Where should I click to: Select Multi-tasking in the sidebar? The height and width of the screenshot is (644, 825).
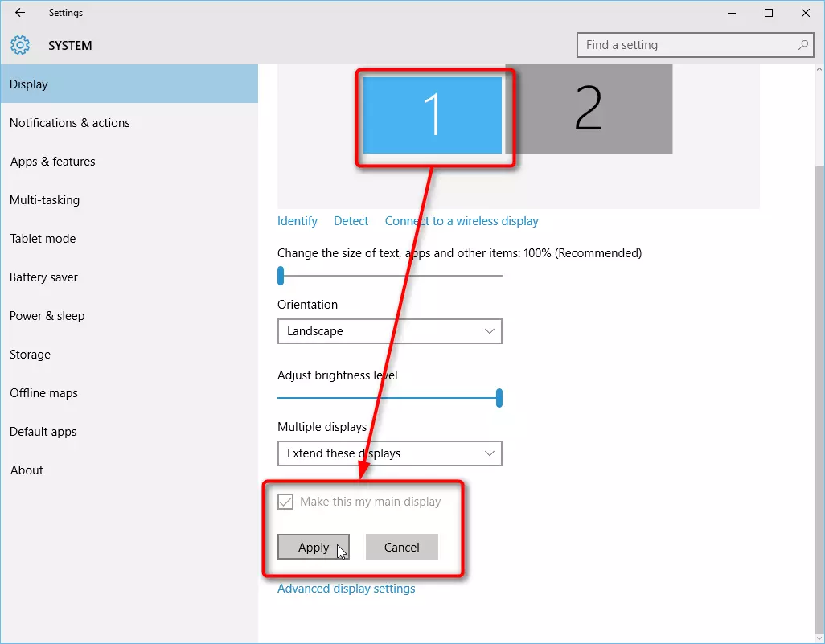click(x=129, y=200)
